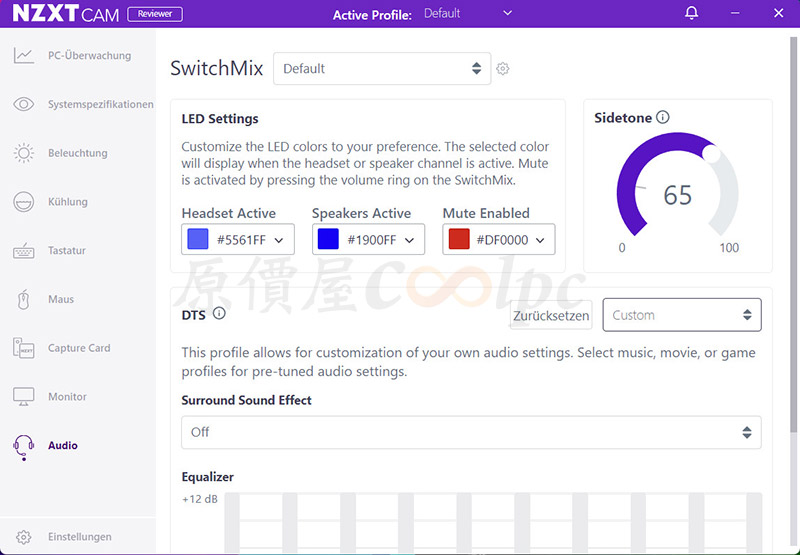The width and height of the screenshot is (800, 555).
Task: Click the NZXT CAM logo
Action: pyautogui.click(x=65, y=13)
